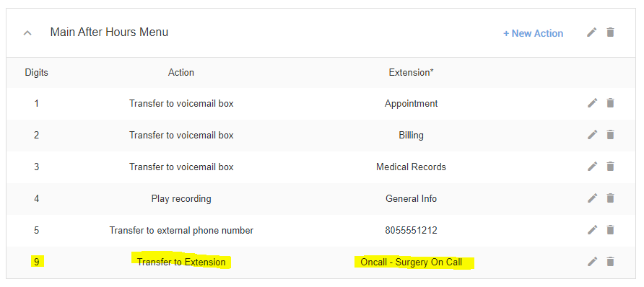Add a new action with + New Action
The height and width of the screenshot is (287, 644).
pyautogui.click(x=533, y=34)
